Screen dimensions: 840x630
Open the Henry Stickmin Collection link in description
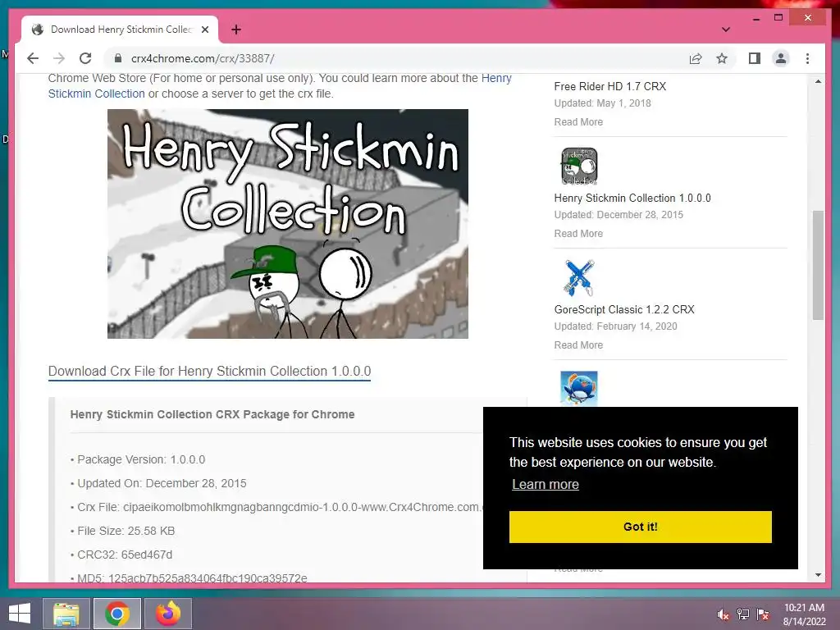tap(280, 85)
